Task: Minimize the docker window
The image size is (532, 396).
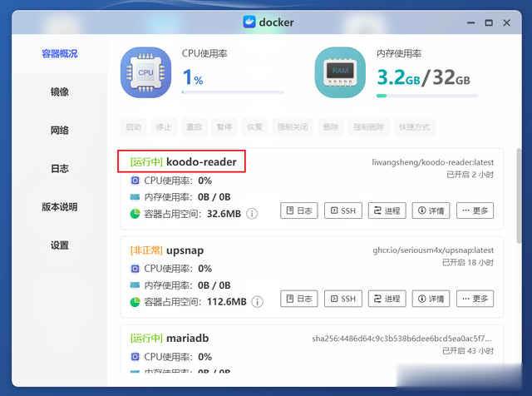Action: [x=471, y=22]
